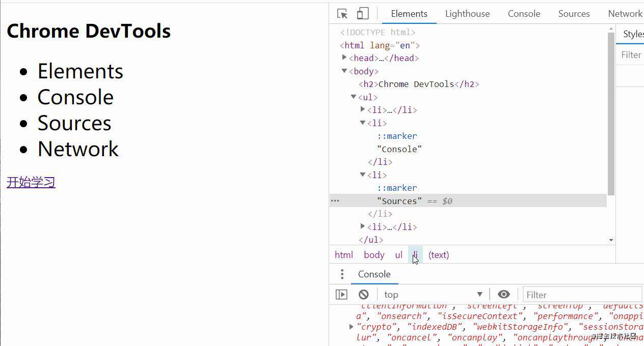Screen dimensions: 644x346
Task: Select the Console drawer tab
Action: click(x=374, y=274)
